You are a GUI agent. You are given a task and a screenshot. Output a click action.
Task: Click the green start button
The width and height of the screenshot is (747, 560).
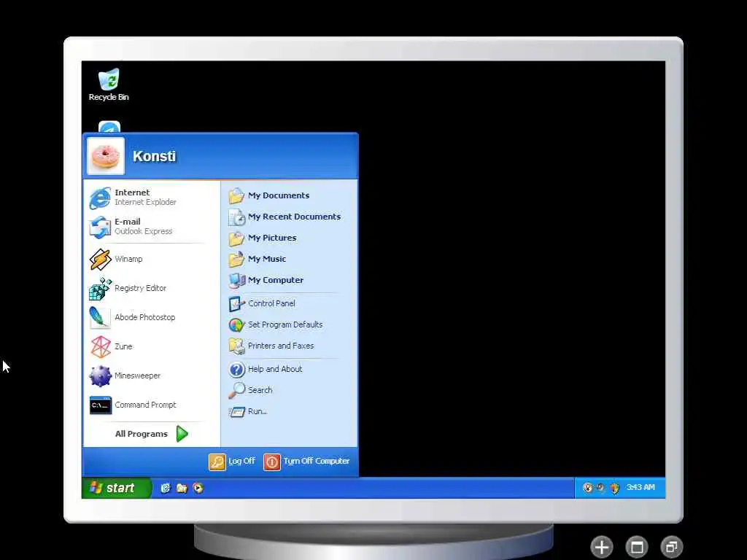(x=116, y=488)
